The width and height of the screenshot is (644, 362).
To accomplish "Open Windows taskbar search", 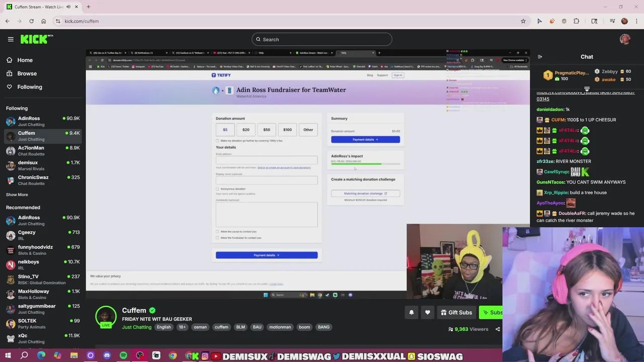I will (x=24, y=356).
